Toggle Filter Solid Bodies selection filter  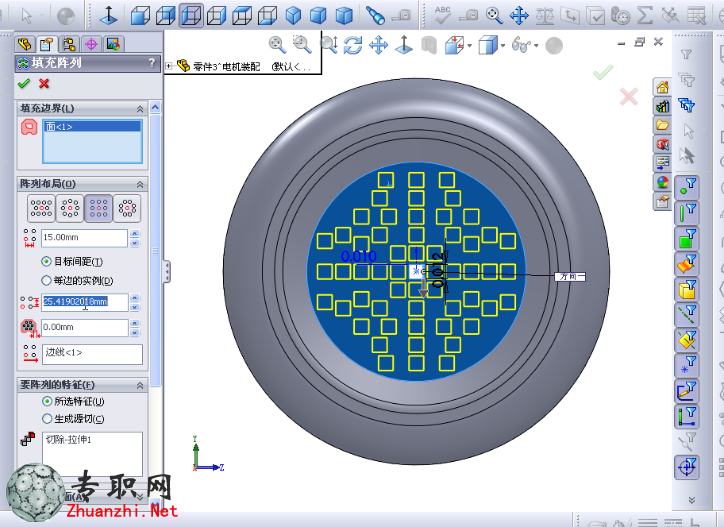687,290
